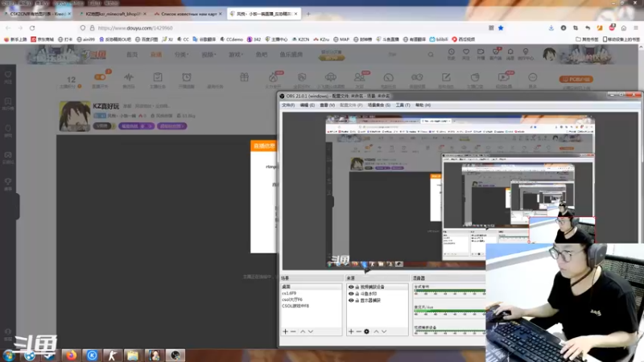The image size is (644, 362).
Task: Open the file explorer folder on taskbar
Action: click(x=133, y=355)
